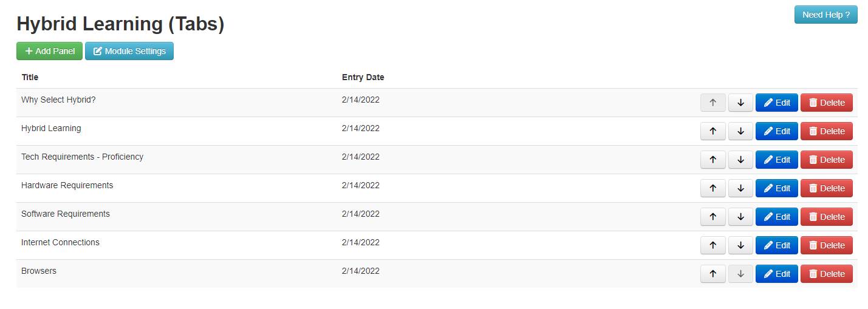Move Internet Connections panel up

pyautogui.click(x=713, y=245)
